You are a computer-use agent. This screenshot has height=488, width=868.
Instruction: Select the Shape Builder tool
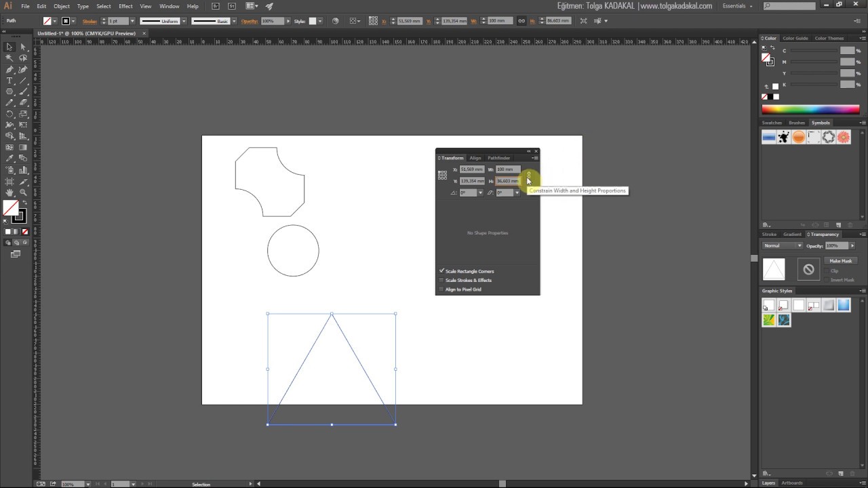pos(9,135)
